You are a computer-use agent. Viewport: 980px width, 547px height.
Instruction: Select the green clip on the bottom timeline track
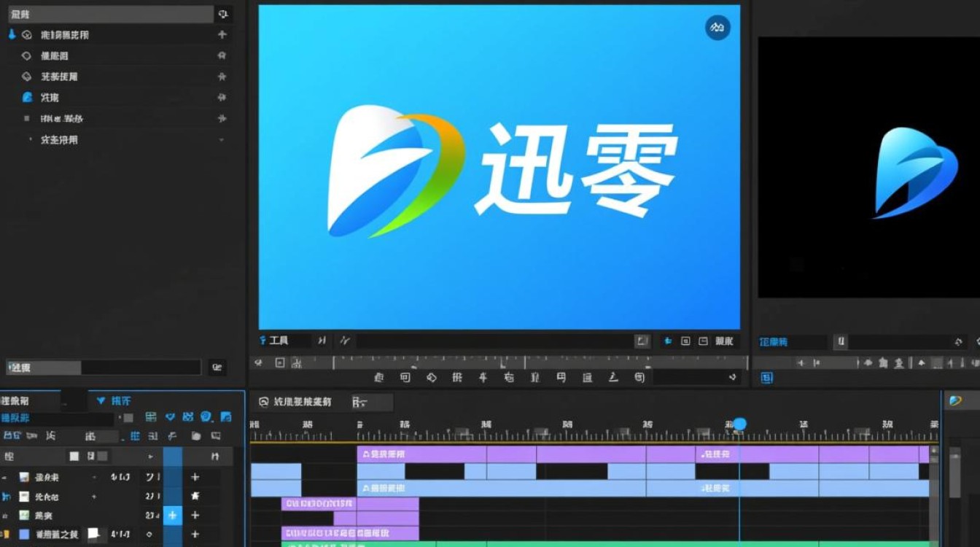point(606,544)
